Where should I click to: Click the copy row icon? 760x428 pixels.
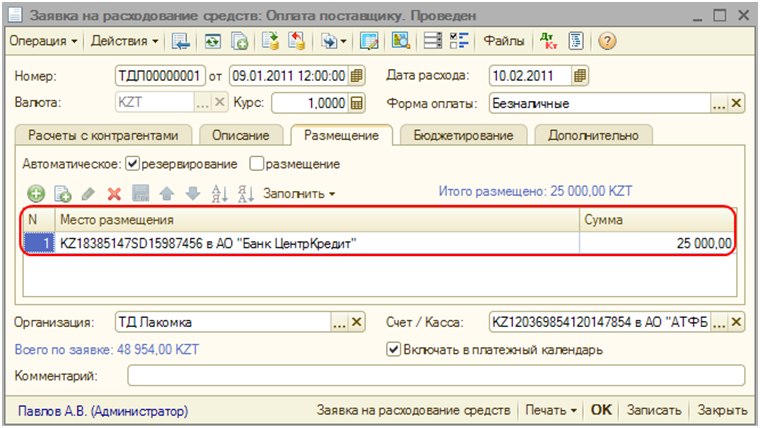click(62, 193)
